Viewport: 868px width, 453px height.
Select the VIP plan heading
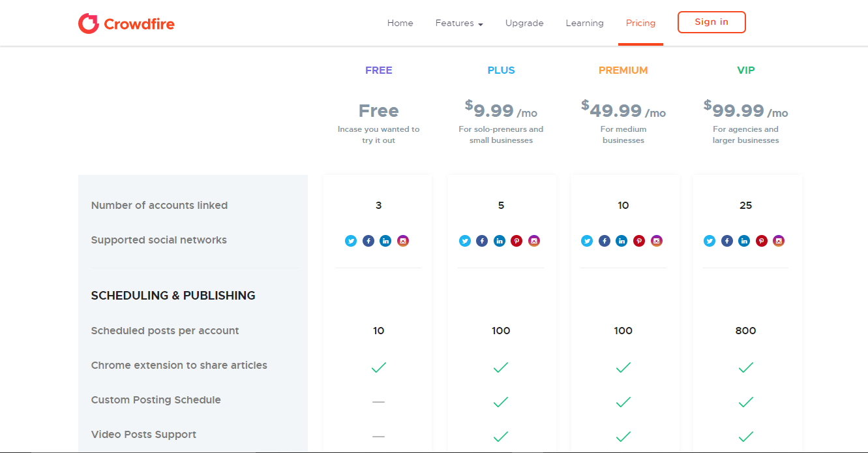pos(746,70)
